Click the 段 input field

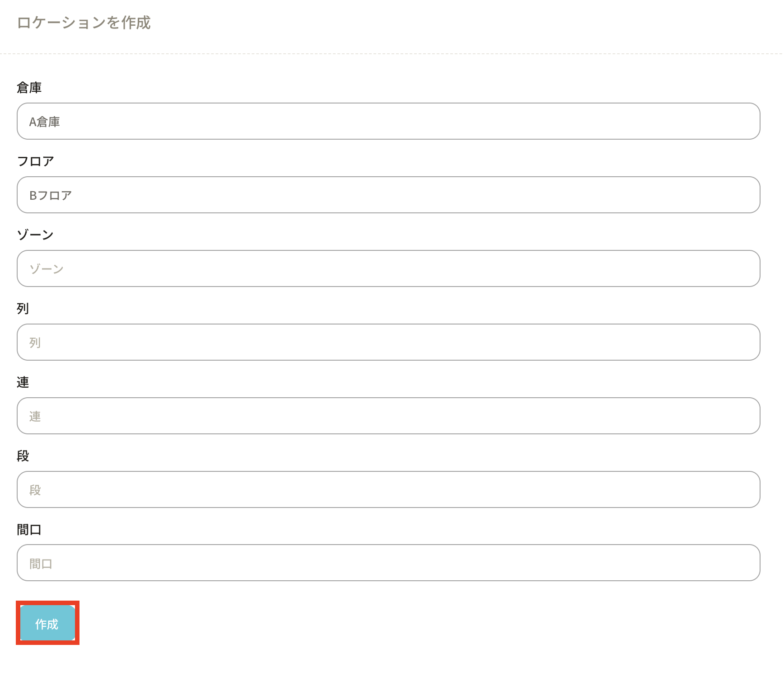click(388, 489)
